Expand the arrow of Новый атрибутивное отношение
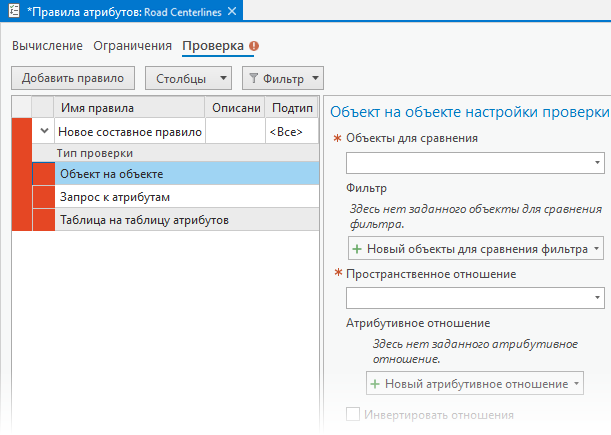The image size is (611, 435). pyautogui.click(x=576, y=384)
